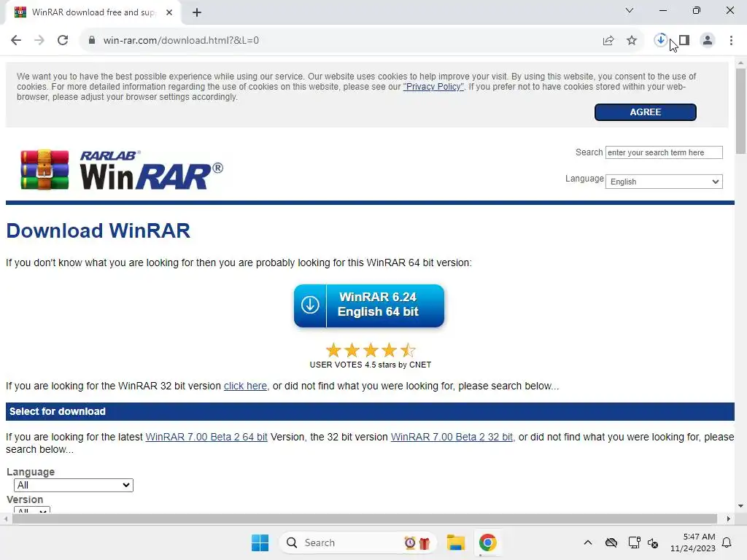Open the Windows Start menu

(x=260, y=542)
